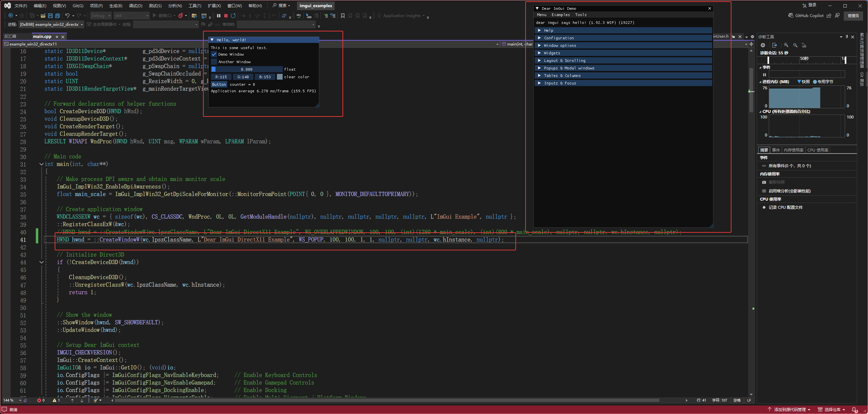868x414 pixels.
Task: Collapse the Hello, world! window triangle
Action: tap(212, 40)
